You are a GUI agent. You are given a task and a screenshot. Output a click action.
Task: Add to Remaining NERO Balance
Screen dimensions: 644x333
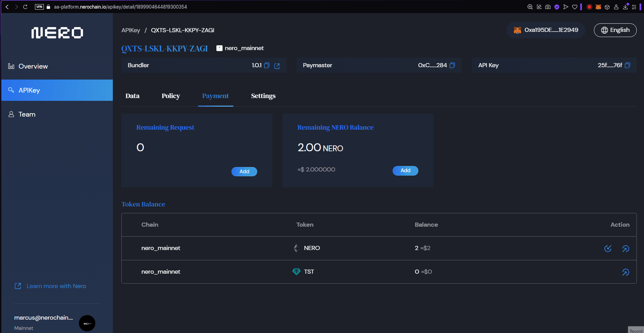(405, 170)
